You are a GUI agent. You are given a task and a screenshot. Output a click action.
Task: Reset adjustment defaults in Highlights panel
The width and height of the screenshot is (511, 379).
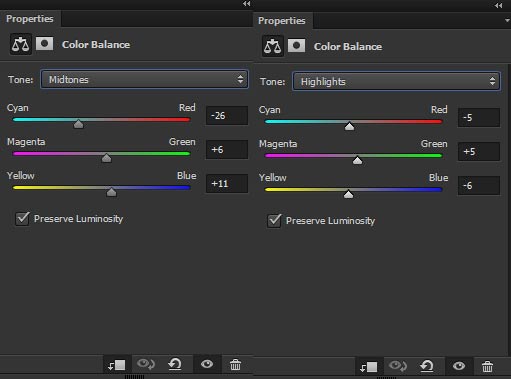point(427,366)
